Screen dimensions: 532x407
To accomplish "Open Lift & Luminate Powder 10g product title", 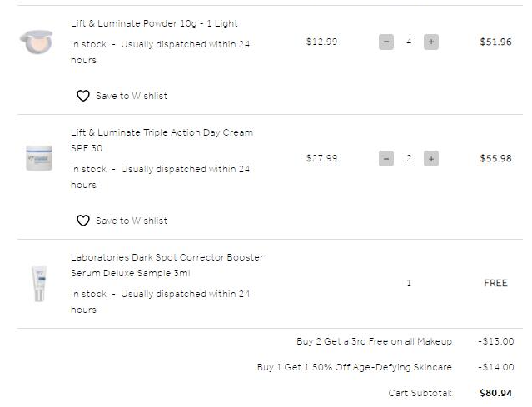I will pyautogui.click(x=154, y=23).
